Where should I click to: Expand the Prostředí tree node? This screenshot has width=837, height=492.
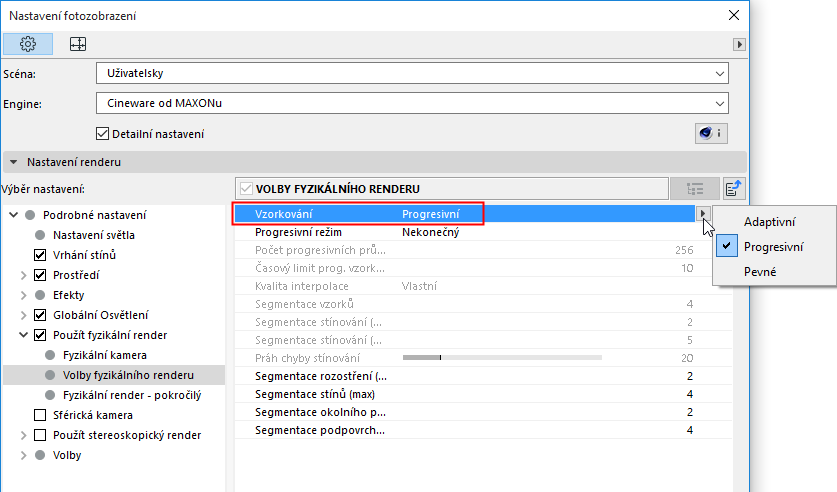[x=23, y=275]
